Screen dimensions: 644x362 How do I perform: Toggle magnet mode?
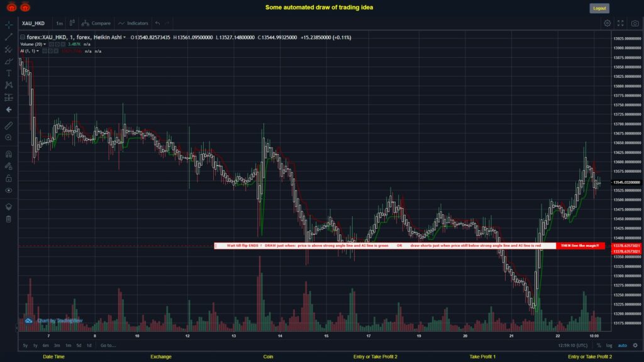(9, 154)
